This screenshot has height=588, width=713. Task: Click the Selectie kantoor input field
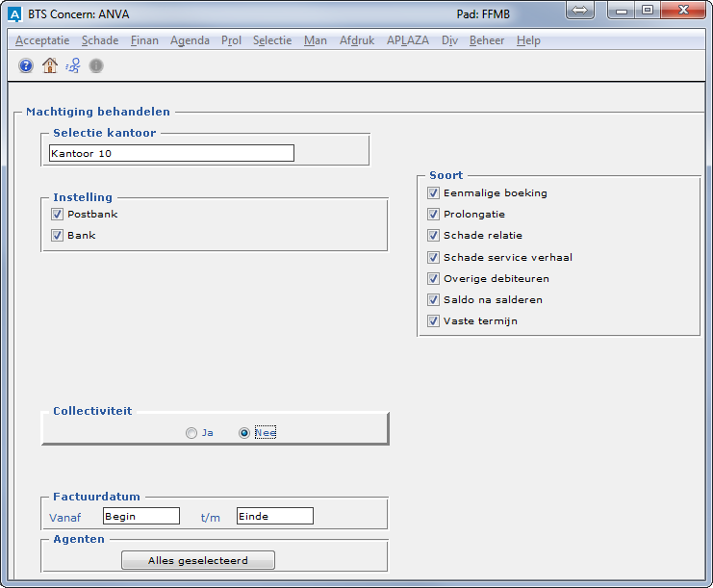[171, 153]
